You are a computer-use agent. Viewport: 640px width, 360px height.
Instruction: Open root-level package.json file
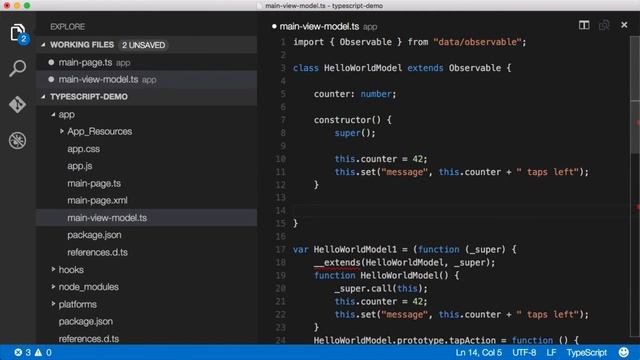pos(85,322)
